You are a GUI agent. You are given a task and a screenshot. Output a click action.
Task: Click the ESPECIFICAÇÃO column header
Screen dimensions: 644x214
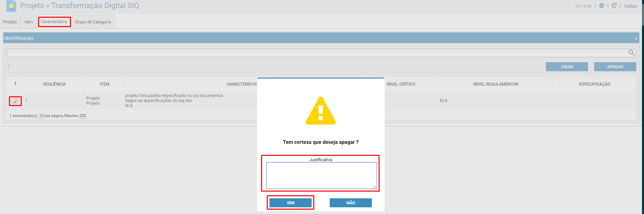pos(594,84)
